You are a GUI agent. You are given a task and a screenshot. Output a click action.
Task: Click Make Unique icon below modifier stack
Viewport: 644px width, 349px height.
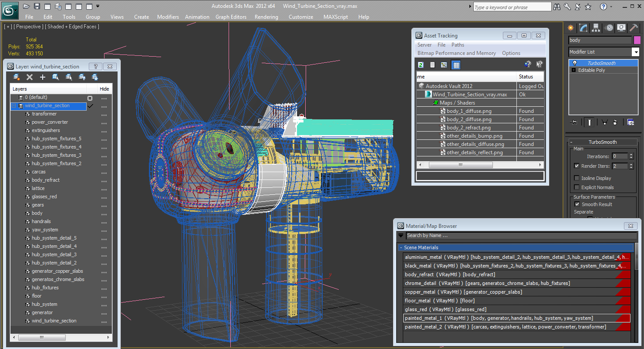(604, 122)
